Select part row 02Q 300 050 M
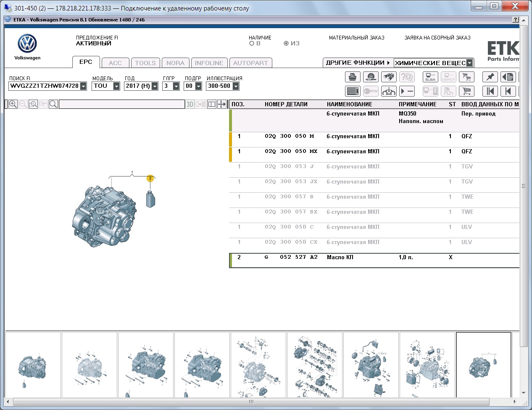 click(x=374, y=139)
